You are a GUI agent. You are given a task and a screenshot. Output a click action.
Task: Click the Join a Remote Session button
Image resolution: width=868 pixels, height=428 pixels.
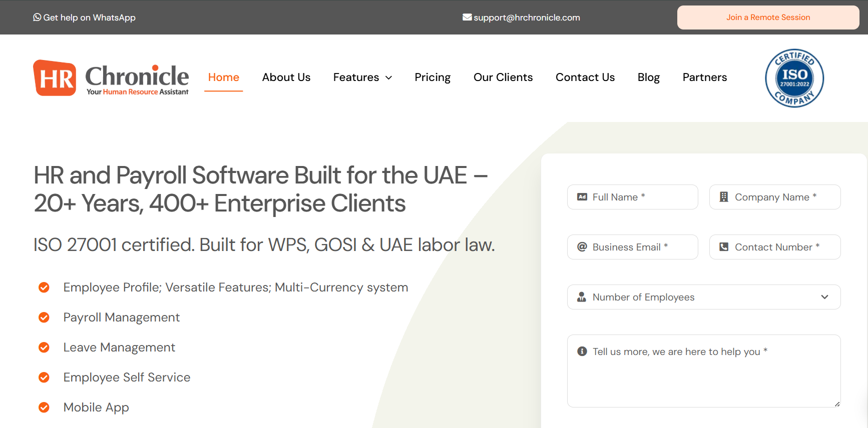pos(768,17)
